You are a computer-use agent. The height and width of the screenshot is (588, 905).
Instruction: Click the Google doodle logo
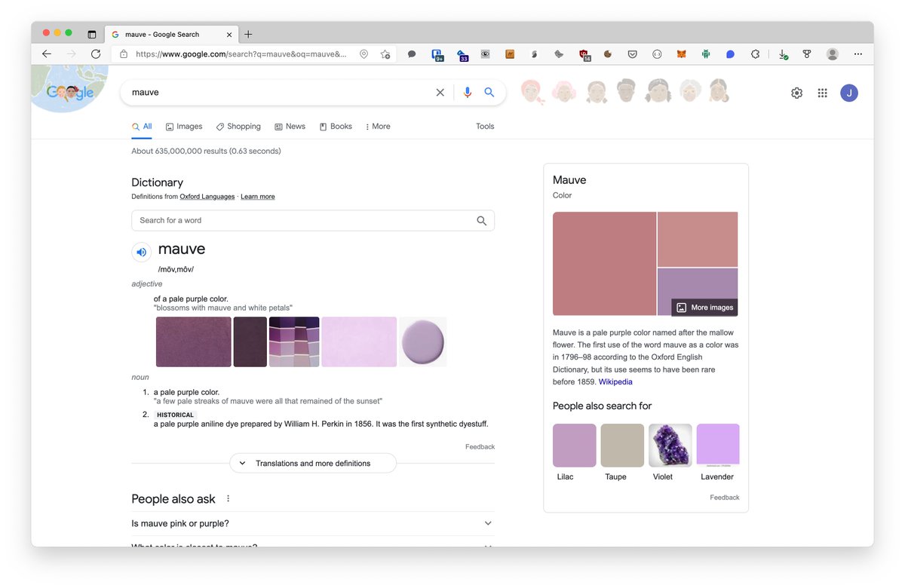pos(70,90)
